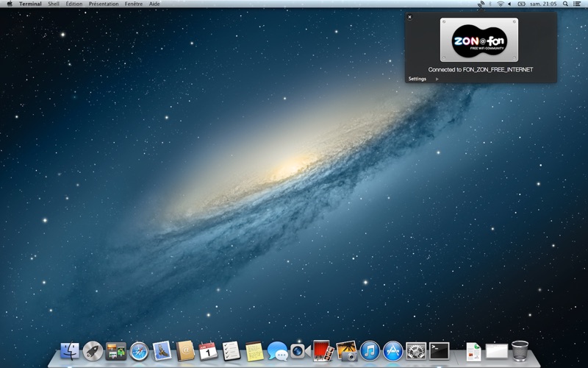Open the Présentation menu
The width and height of the screenshot is (588, 368).
(104, 4)
